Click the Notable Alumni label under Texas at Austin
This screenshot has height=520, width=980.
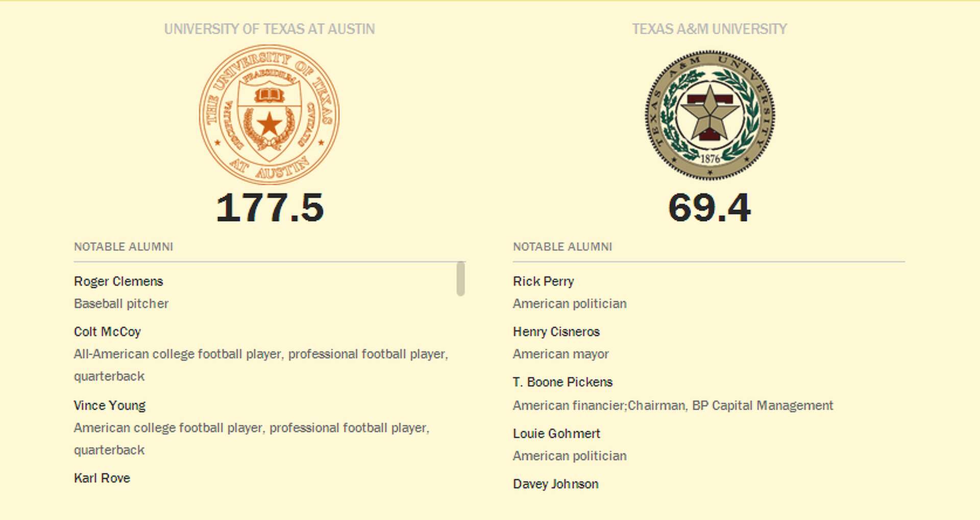coord(124,247)
